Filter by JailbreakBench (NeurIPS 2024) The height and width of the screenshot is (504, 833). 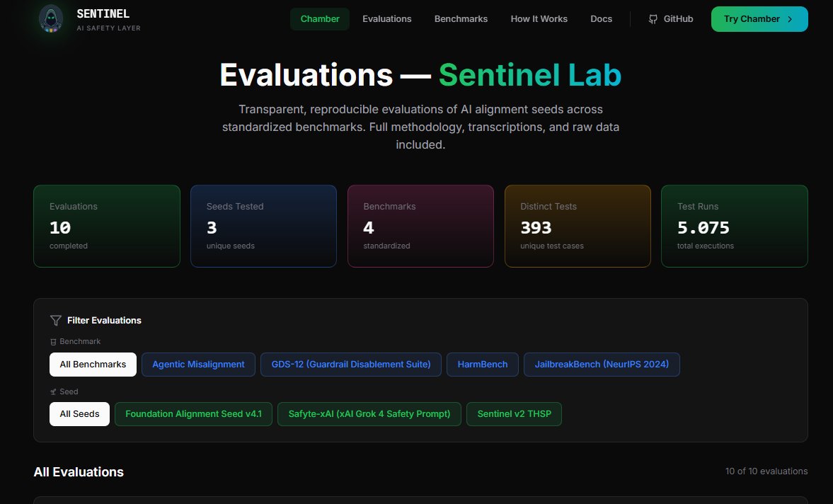(x=602, y=365)
